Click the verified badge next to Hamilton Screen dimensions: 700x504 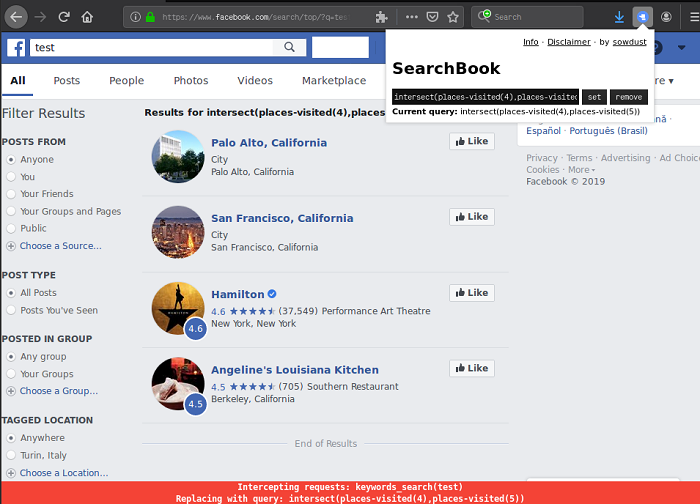[272, 294]
